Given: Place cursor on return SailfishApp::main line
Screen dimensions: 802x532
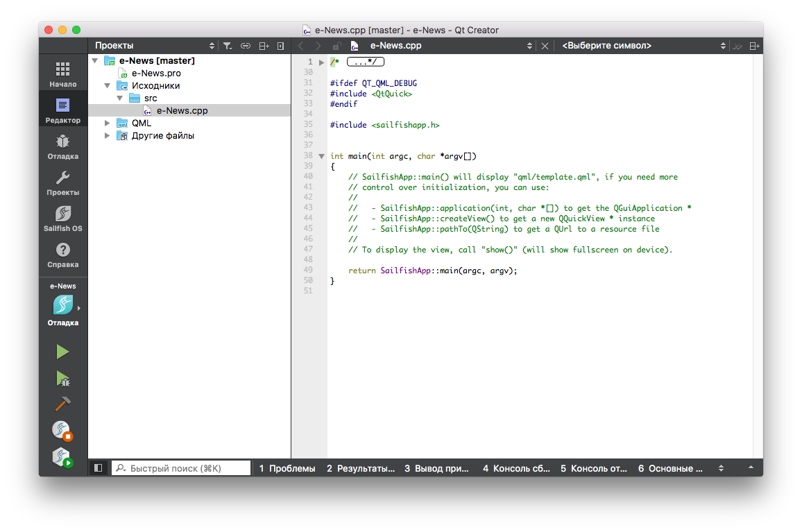Looking at the screenshot, I should 433,271.
